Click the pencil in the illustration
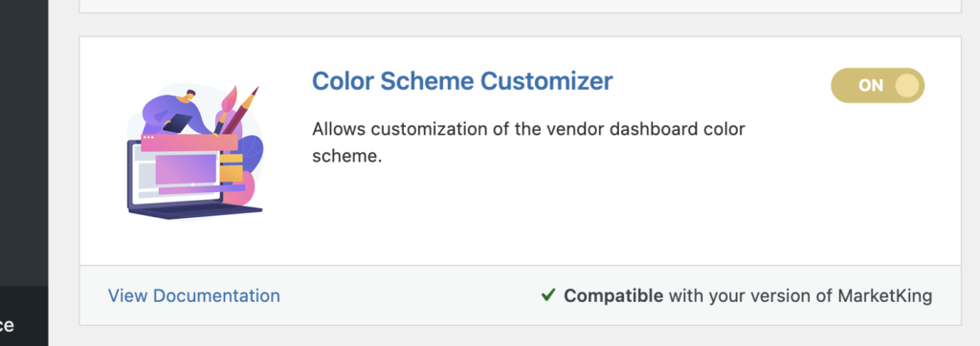Viewport: 980px width, 346px height. [x=240, y=111]
